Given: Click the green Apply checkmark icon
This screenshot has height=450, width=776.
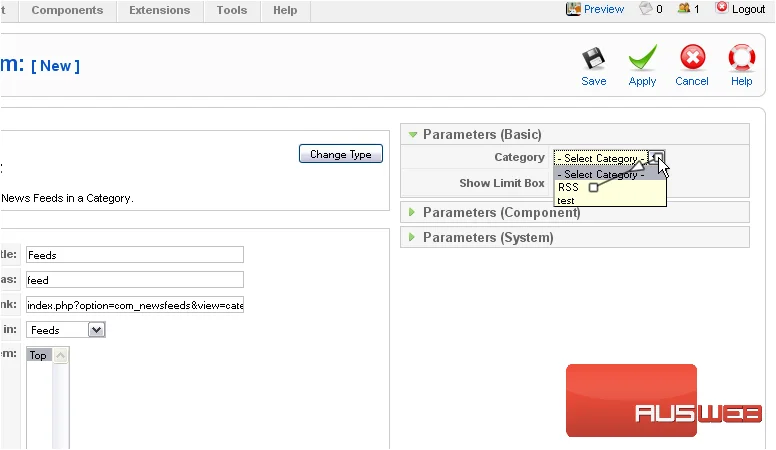Looking at the screenshot, I should 642,57.
